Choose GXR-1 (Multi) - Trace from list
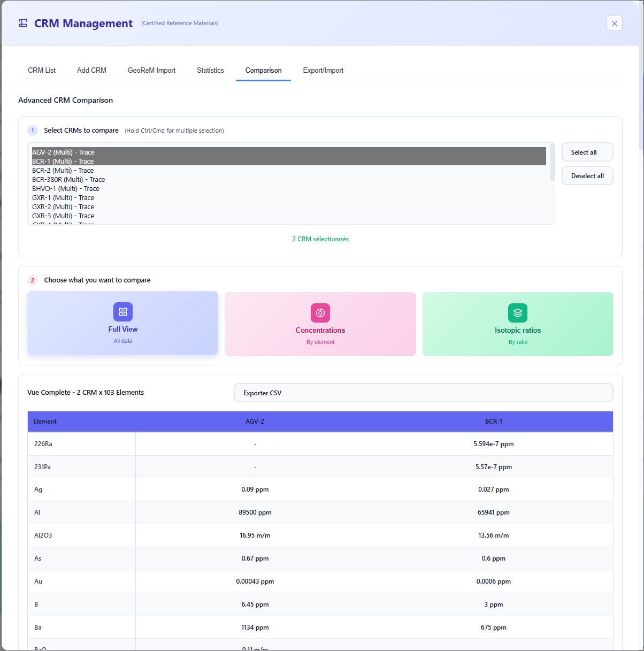 coord(63,198)
